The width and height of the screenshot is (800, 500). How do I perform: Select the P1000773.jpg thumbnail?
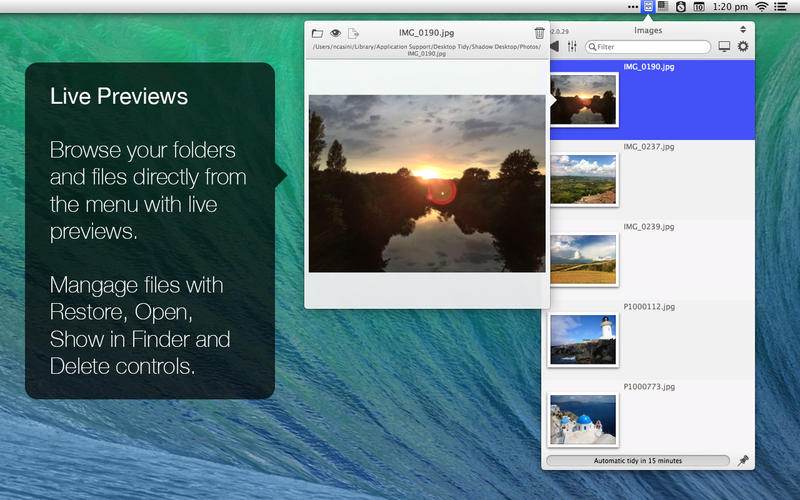[583, 419]
